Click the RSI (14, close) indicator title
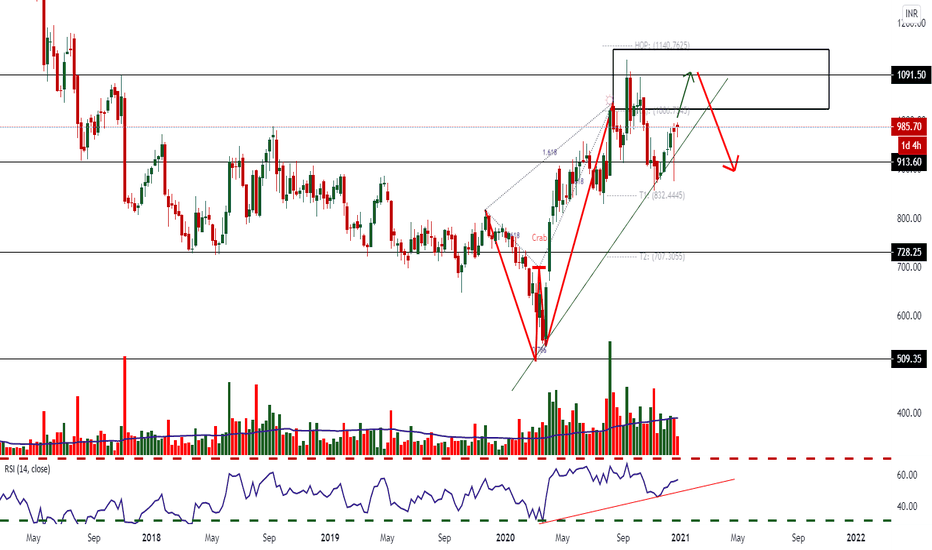This screenshot has width=932, height=550. pos(27,469)
